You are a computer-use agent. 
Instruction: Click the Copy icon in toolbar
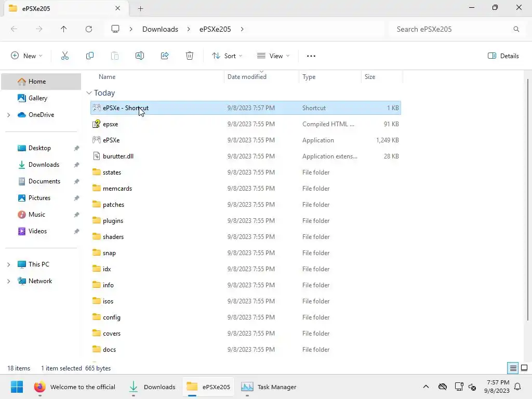tap(89, 56)
